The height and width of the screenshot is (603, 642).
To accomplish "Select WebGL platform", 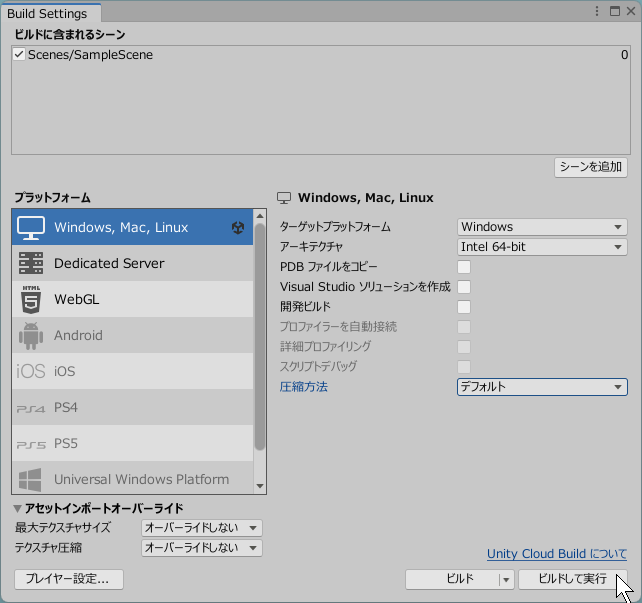I will 132,299.
